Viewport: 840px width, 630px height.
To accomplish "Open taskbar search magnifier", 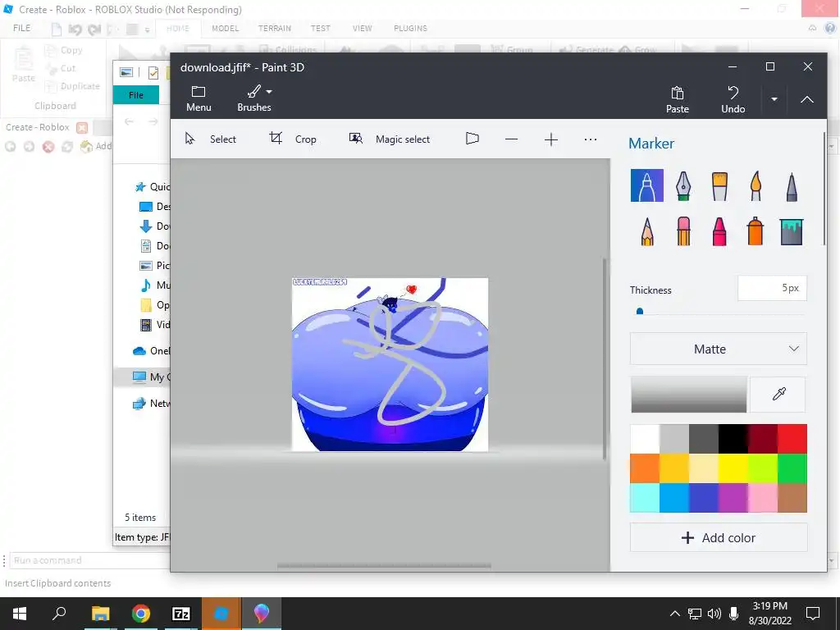I will coord(59,614).
